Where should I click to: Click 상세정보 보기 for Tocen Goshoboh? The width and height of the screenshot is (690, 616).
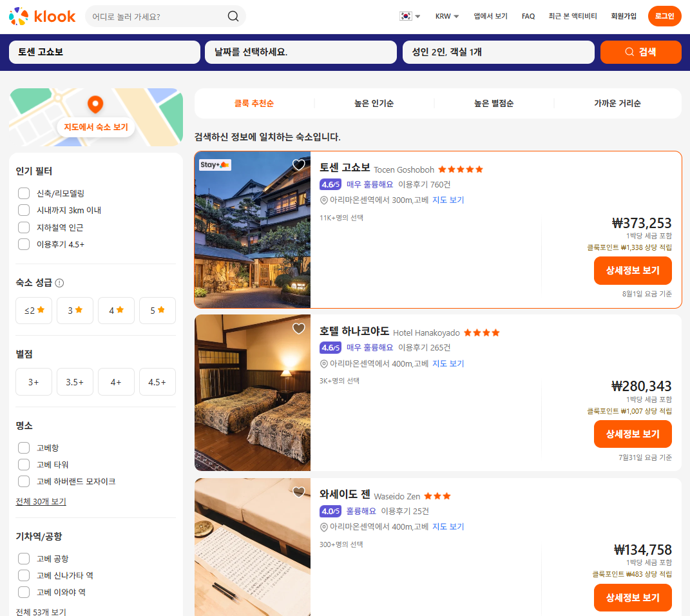tap(633, 271)
